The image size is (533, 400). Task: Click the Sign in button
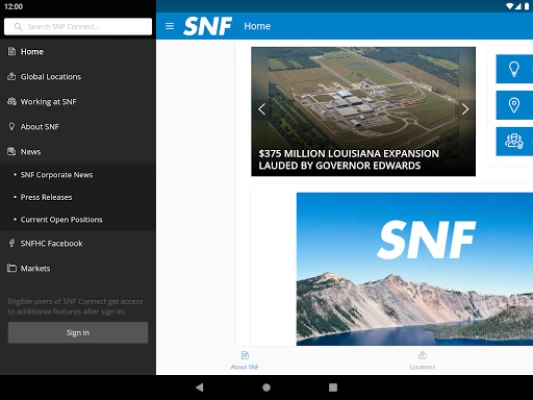coord(78,333)
